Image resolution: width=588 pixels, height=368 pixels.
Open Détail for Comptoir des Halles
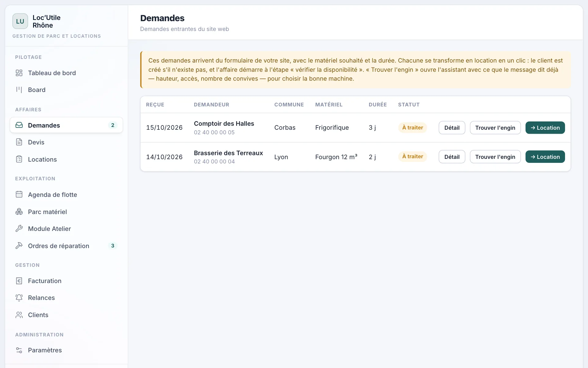pyautogui.click(x=452, y=128)
